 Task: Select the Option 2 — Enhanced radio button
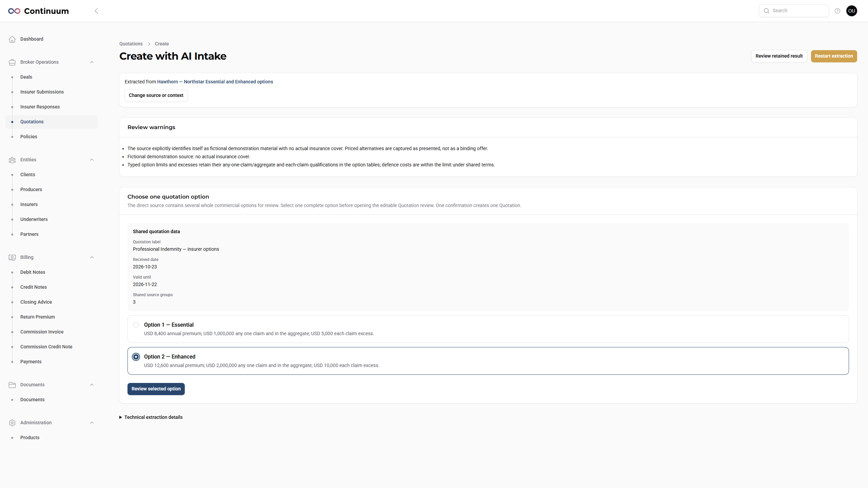pos(136,357)
